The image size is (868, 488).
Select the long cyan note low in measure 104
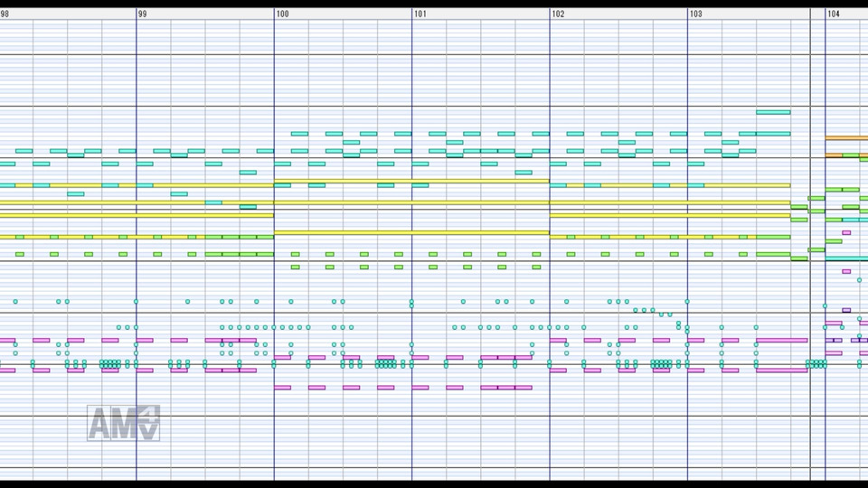coord(847,258)
